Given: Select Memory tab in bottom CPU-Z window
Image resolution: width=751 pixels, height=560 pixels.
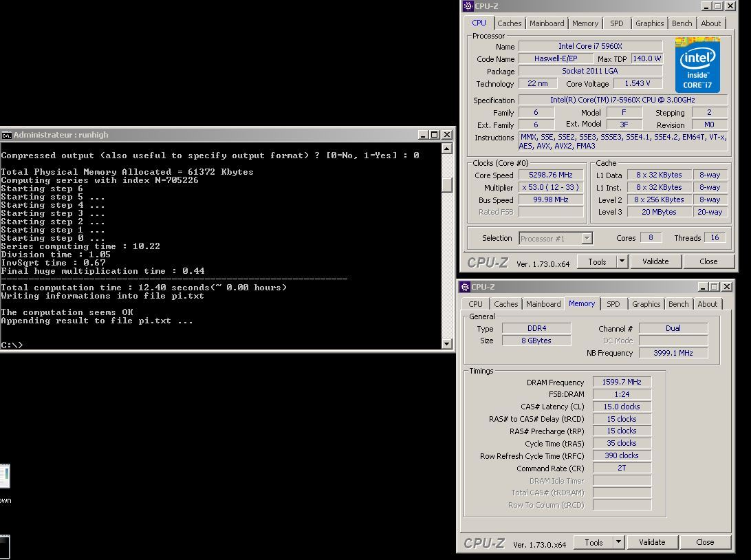Looking at the screenshot, I should click(582, 303).
